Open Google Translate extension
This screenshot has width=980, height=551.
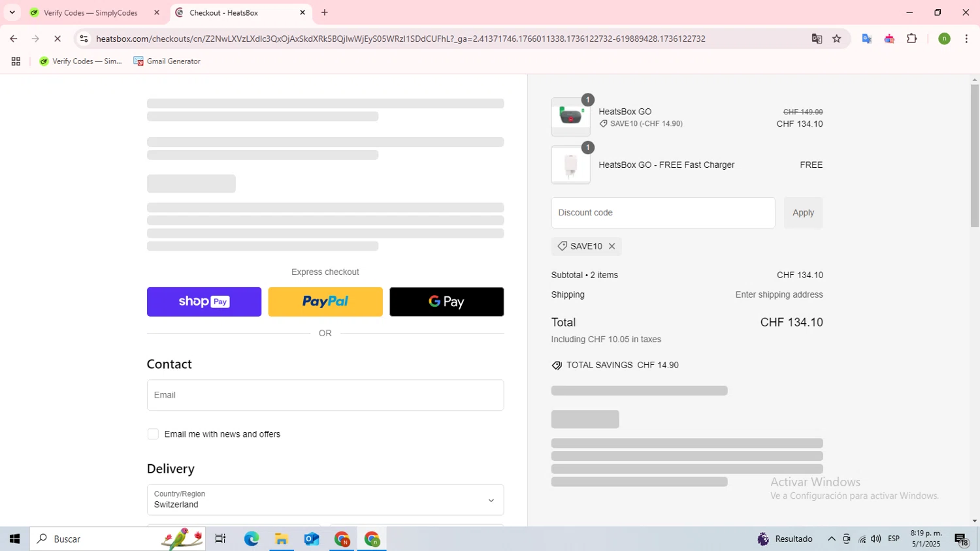point(867,39)
